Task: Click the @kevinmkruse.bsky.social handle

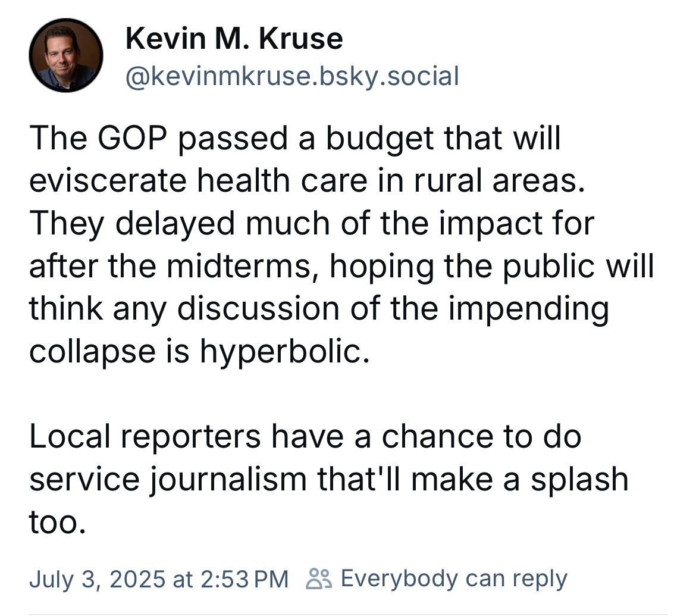Action: pyautogui.click(x=292, y=76)
